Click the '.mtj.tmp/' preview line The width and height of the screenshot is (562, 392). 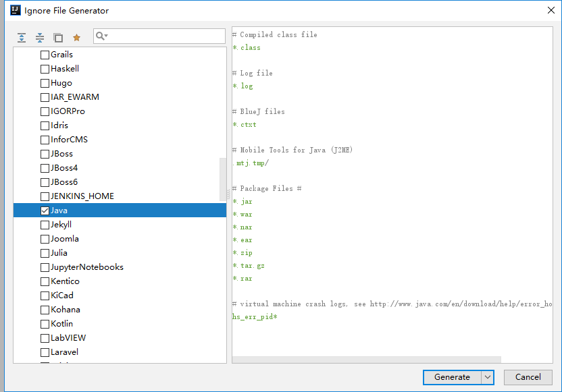[251, 163]
